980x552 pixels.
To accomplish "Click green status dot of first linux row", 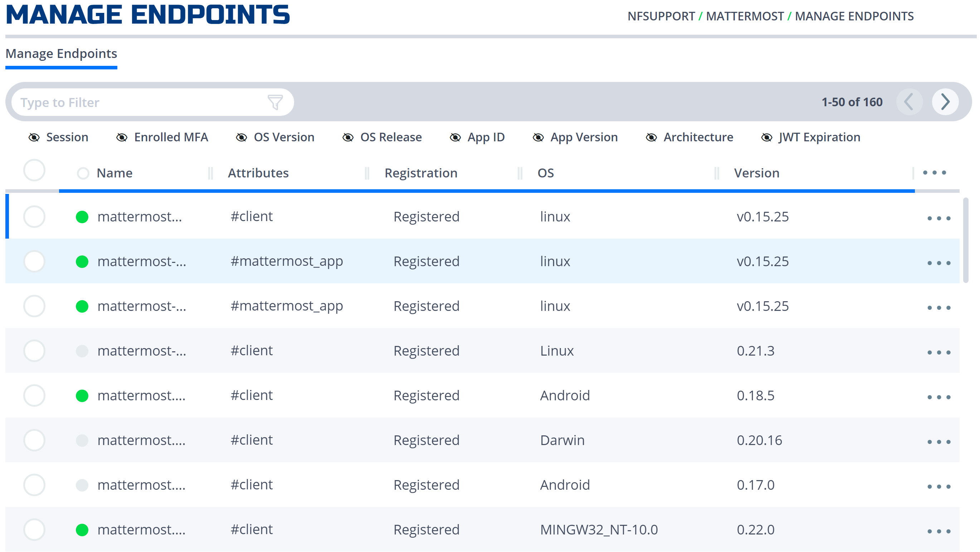I will tap(82, 217).
